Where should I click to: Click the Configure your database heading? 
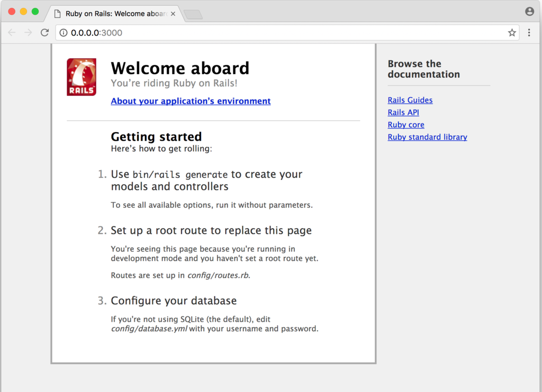[x=174, y=300]
